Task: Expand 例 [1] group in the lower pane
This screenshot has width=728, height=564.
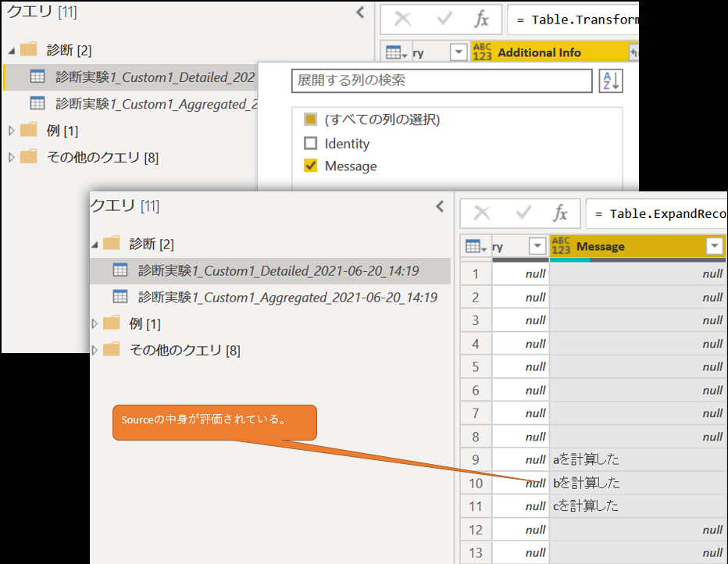Action: pos(95,324)
